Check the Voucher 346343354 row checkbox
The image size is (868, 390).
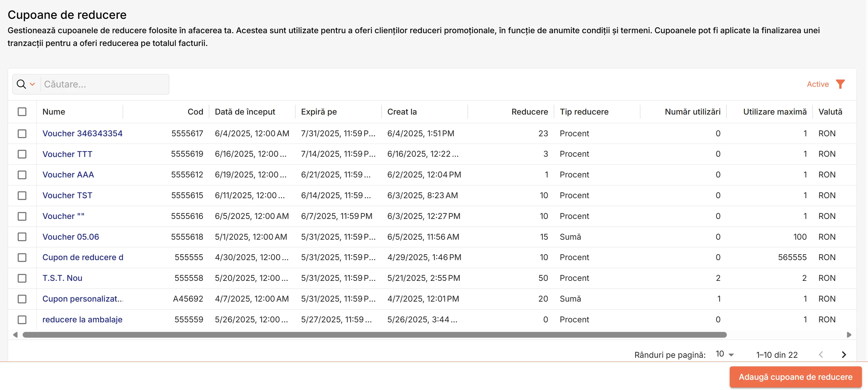point(22,134)
